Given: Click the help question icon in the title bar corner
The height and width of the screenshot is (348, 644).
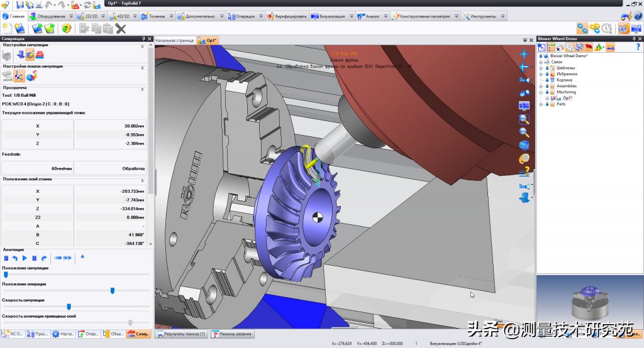Looking at the screenshot, I should 638,16.
